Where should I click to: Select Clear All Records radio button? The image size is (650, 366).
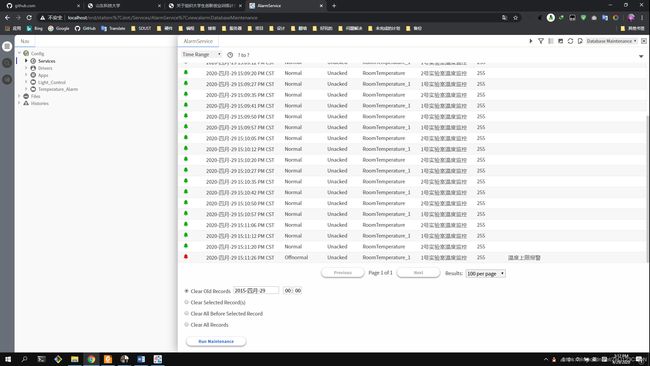(x=187, y=325)
